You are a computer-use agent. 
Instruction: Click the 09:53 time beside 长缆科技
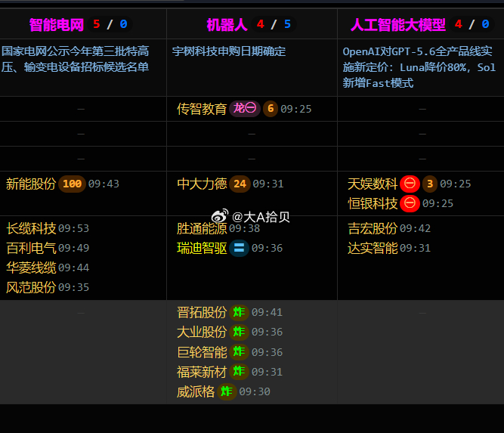(x=73, y=228)
